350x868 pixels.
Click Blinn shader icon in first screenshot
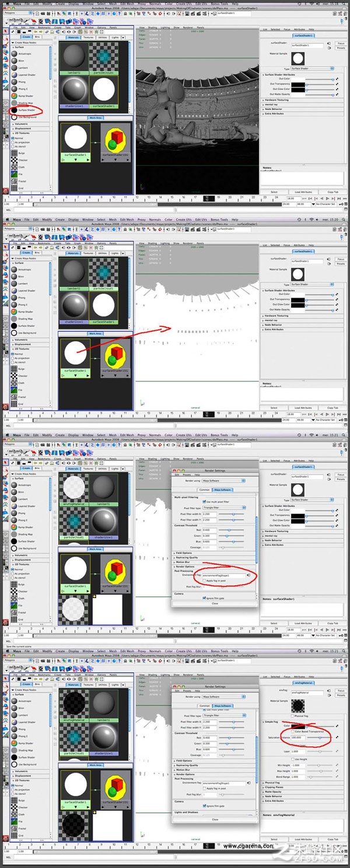14,61
